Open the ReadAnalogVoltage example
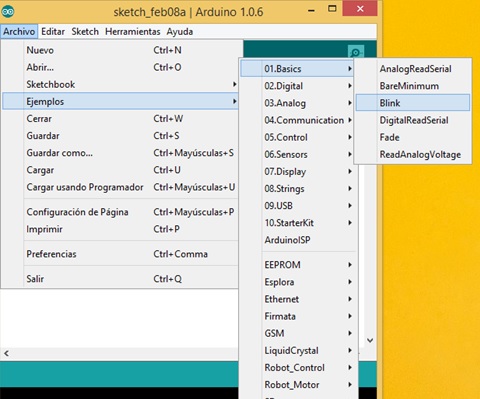The width and height of the screenshot is (480, 399). pos(413,154)
